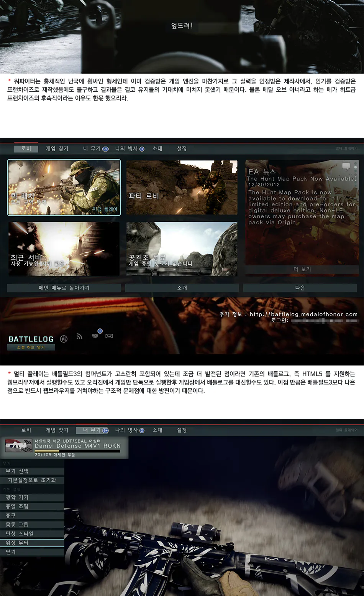The height and width of the screenshot is (596, 364).
Task: Select 위장 무늬 customization option
Action: tap(32, 543)
